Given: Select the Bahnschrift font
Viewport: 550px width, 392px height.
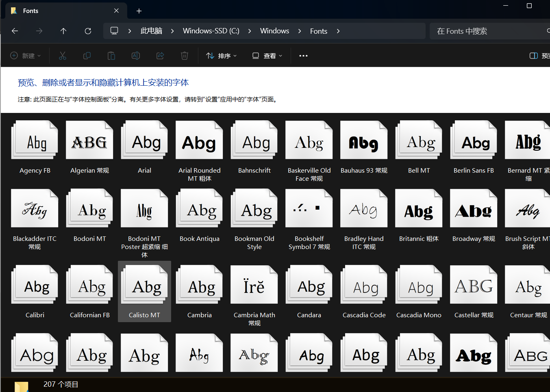Looking at the screenshot, I should [x=254, y=147].
